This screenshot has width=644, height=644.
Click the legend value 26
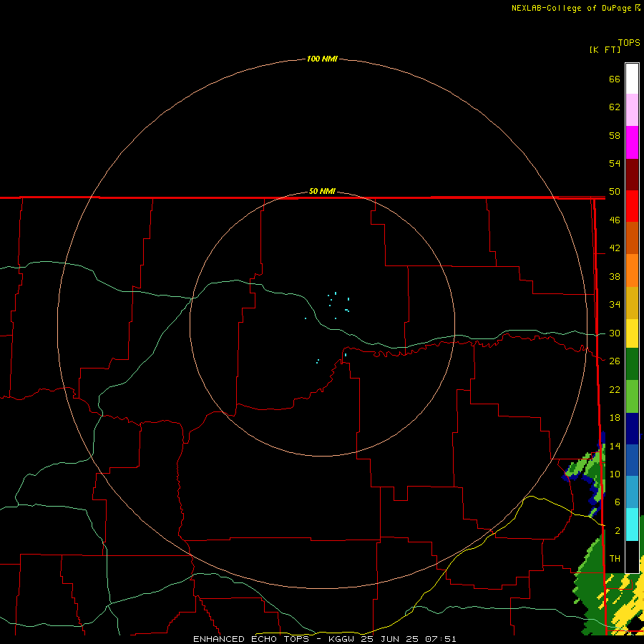[615, 361]
